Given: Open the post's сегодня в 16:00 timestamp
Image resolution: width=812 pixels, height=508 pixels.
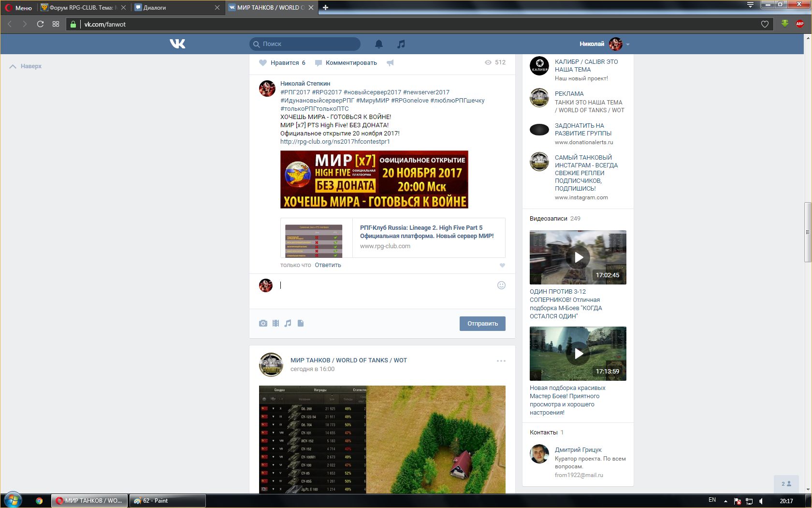Looking at the screenshot, I should coord(312,369).
